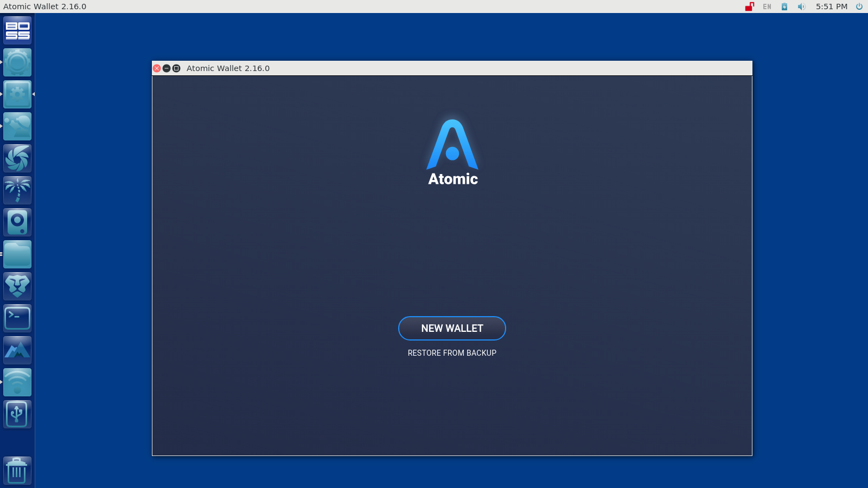Click the Atomic logo

pyautogui.click(x=452, y=152)
